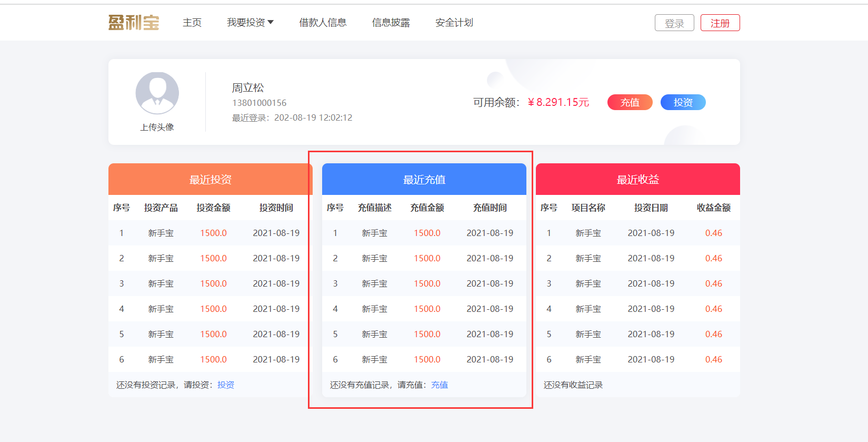The image size is (868, 442).
Task: Go to 借款人信息 page
Action: click(x=323, y=23)
